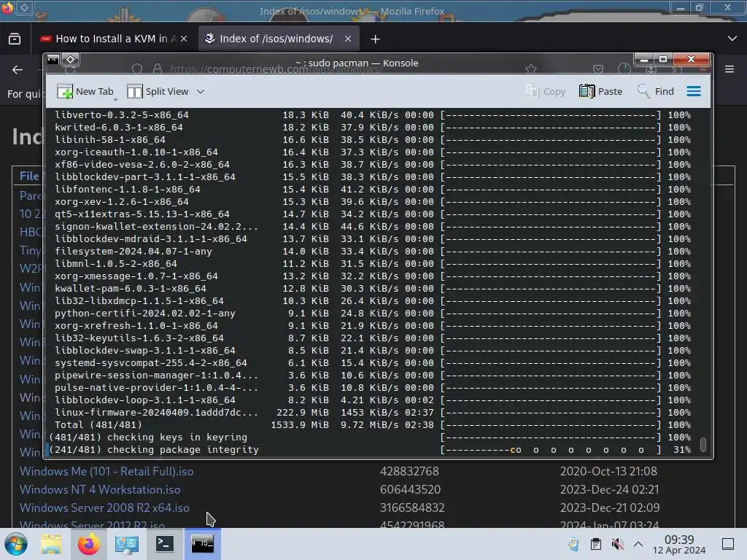Screen dimensions: 747x560
Task: Click the file size 428832768
Action: click(x=409, y=472)
